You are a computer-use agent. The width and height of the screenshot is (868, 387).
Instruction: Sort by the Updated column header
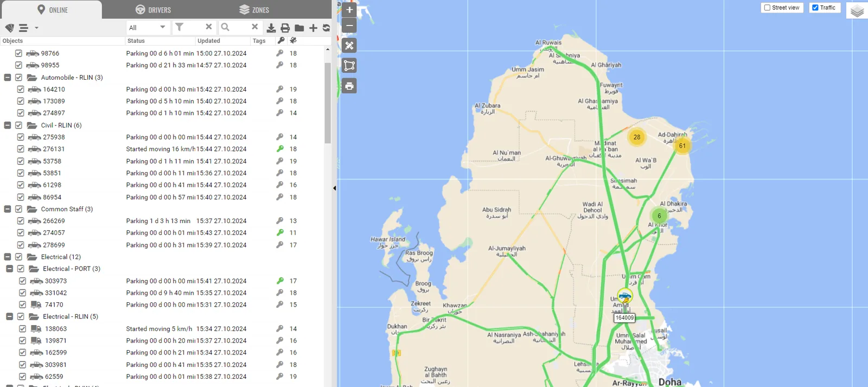point(222,41)
